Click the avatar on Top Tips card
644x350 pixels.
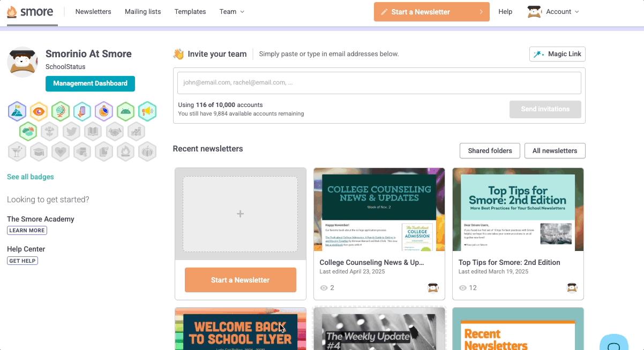(x=572, y=288)
